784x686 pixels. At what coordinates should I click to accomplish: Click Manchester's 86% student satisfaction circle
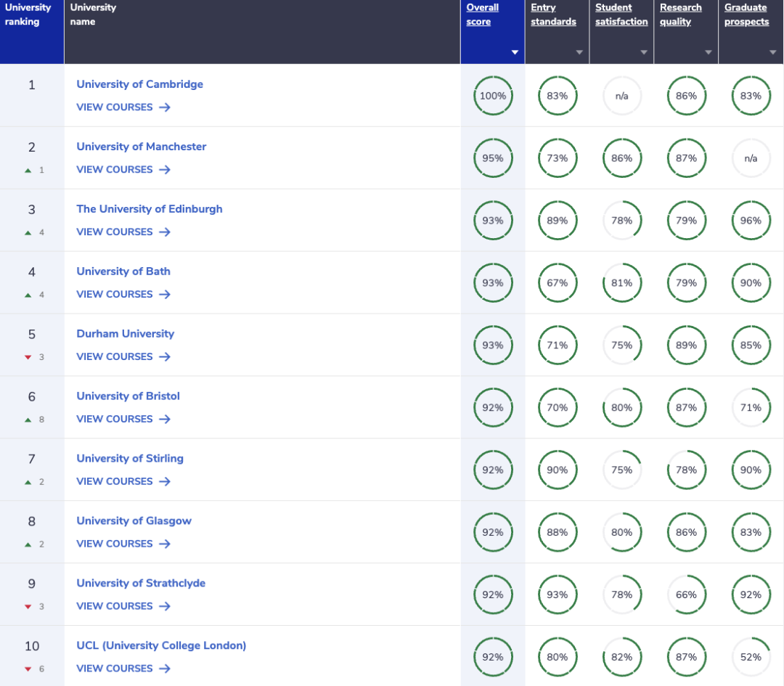point(621,158)
